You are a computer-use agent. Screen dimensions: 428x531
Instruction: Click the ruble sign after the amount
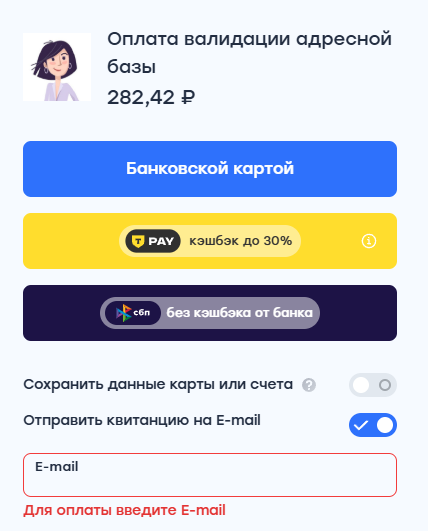pyautogui.click(x=188, y=98)
